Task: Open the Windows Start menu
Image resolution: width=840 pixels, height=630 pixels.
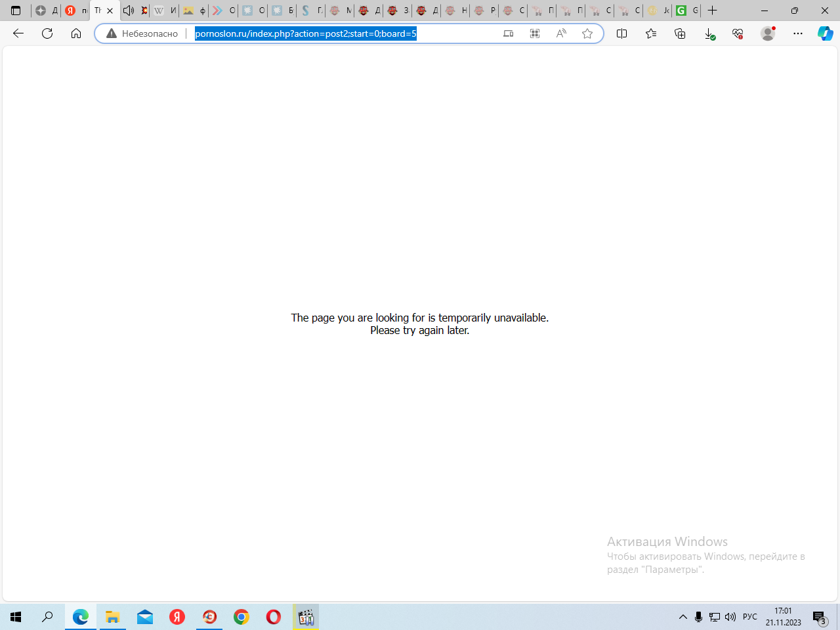Action: pyautogui.click(x=16, y=617)
